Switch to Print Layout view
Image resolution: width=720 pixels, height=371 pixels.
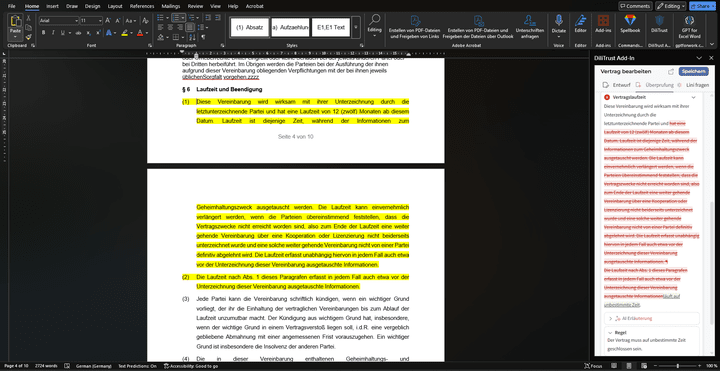click(628, 366)
